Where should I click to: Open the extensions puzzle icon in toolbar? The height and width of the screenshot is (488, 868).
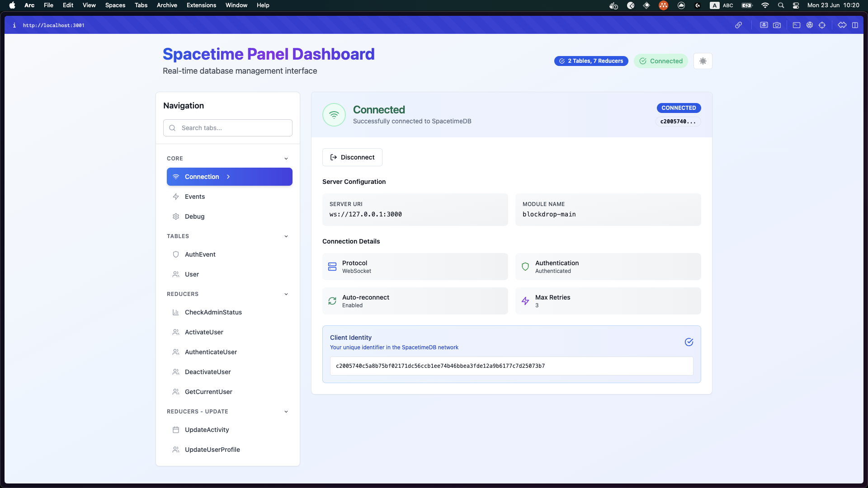tap(842, 25)
